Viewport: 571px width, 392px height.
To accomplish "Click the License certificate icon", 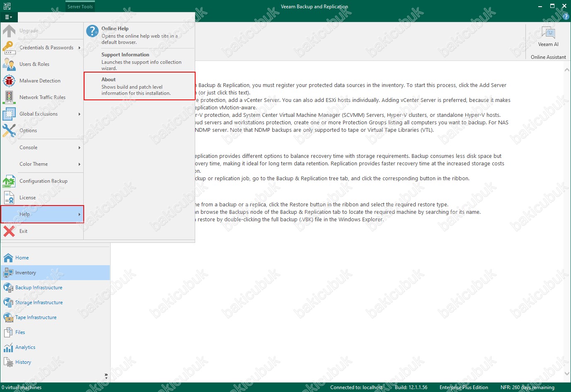I will (x=9, y=198).
